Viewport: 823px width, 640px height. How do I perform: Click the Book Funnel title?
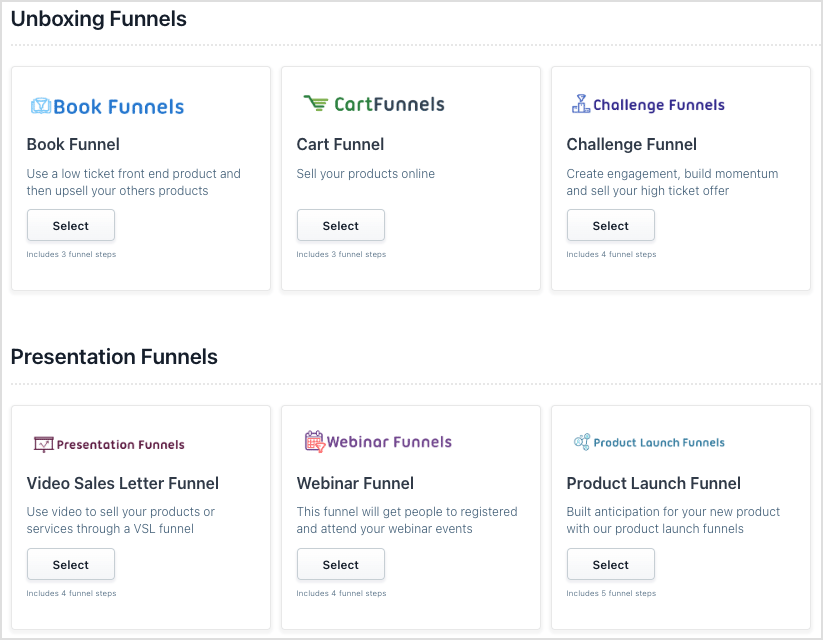point(73,144)
